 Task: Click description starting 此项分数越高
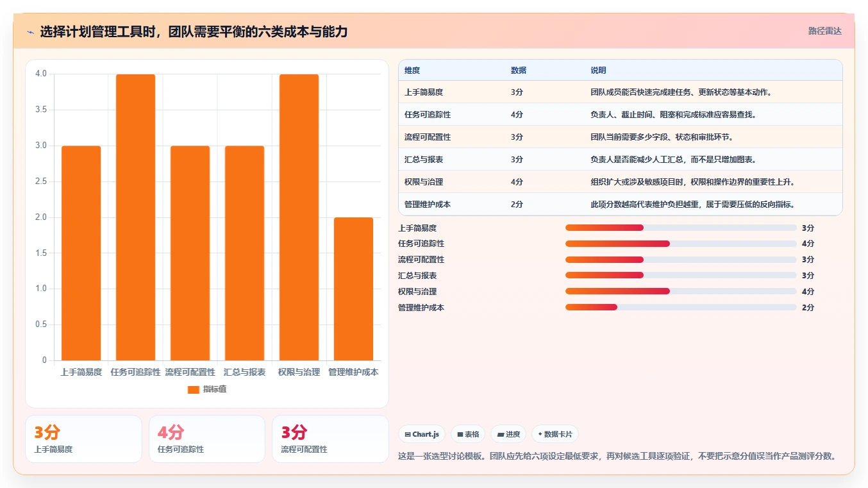[693, 205]
